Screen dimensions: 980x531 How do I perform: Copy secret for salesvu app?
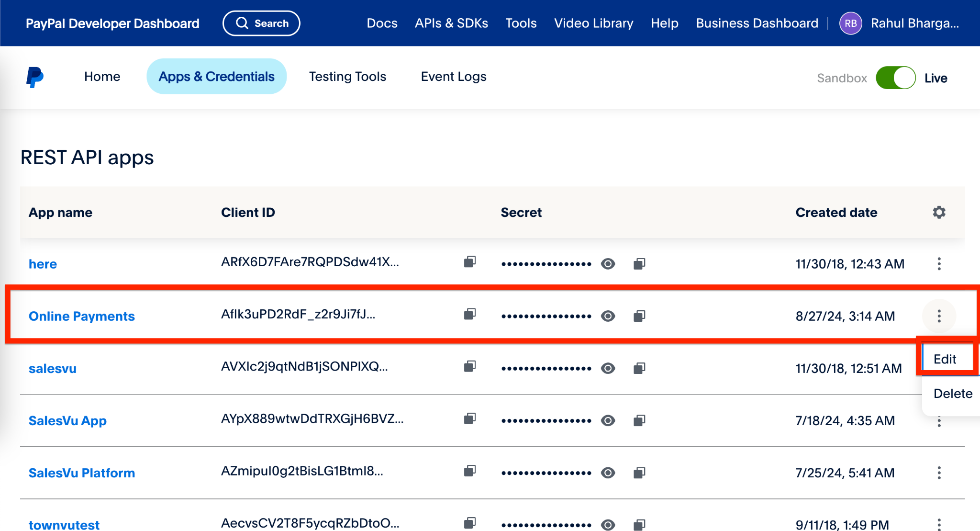(639, 368)
